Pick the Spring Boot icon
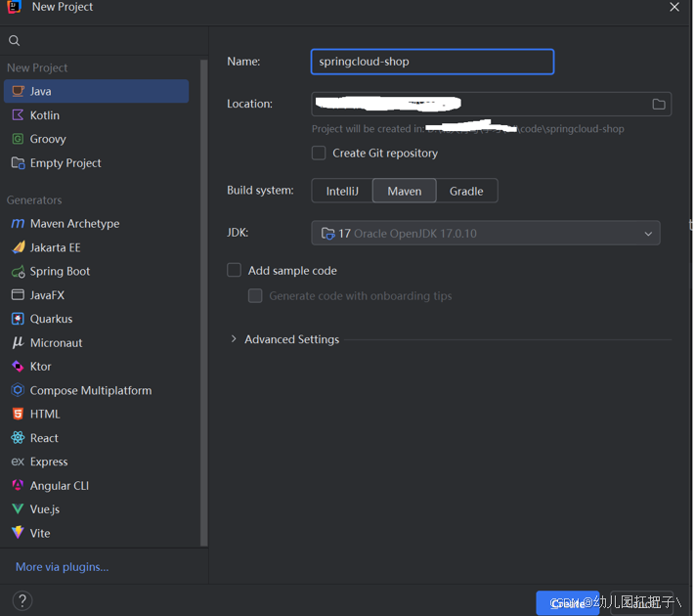The width and height of the screenshot is (695, 616). click(18, 272)
